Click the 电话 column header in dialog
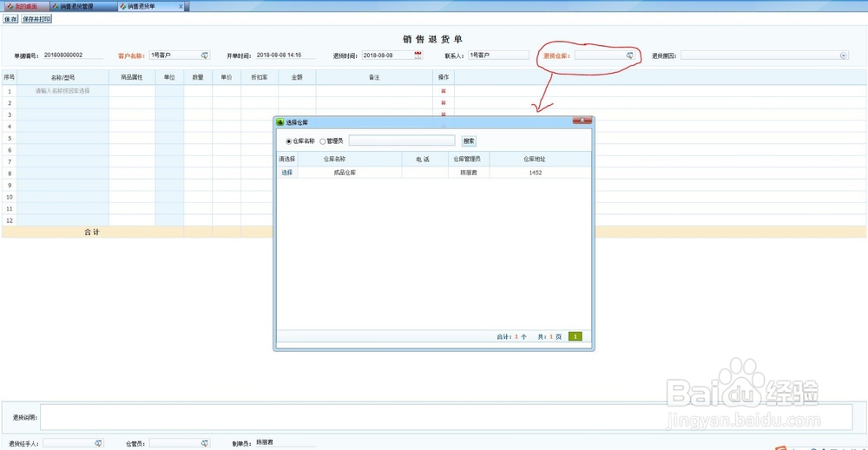The width and height of the screenshot is (868, 450). [x=423, y=159]
